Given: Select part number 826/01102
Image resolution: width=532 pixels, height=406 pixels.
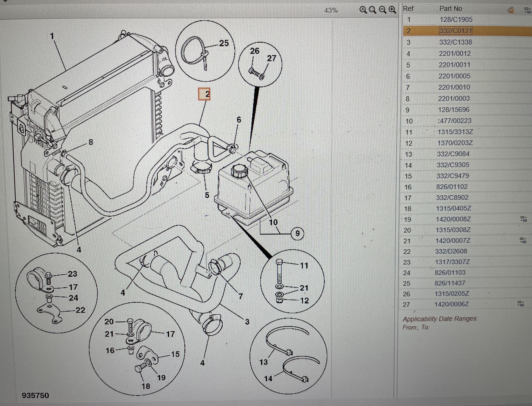Looking at the screenshot, I should pyautogui.click(x=452, y=187).
